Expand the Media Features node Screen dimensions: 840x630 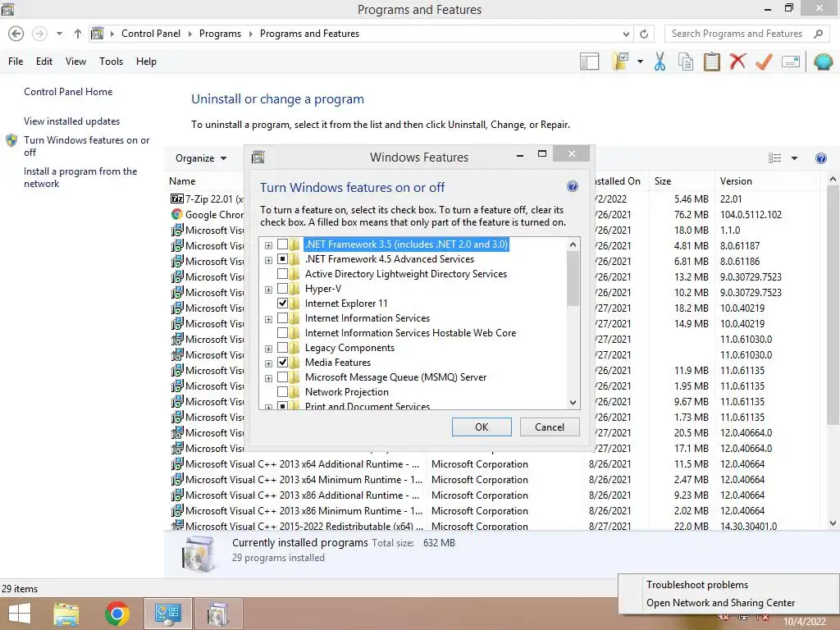point(268,363)
